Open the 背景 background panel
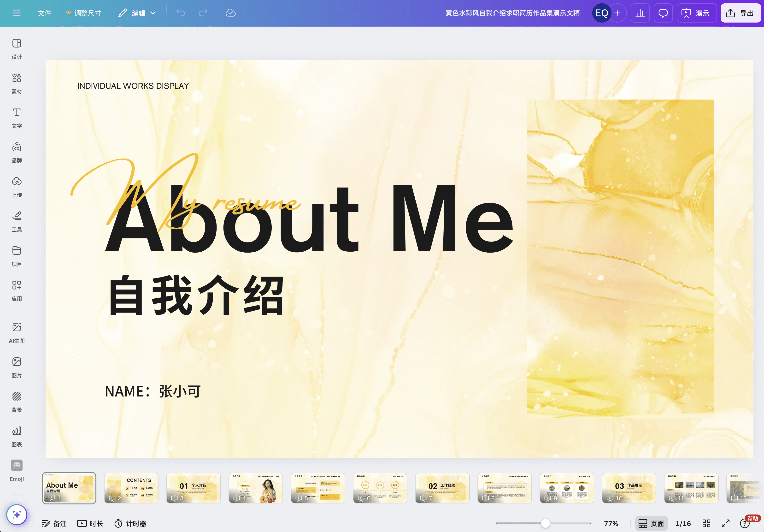This screenshot has width=764, height=532. point(17,402)
